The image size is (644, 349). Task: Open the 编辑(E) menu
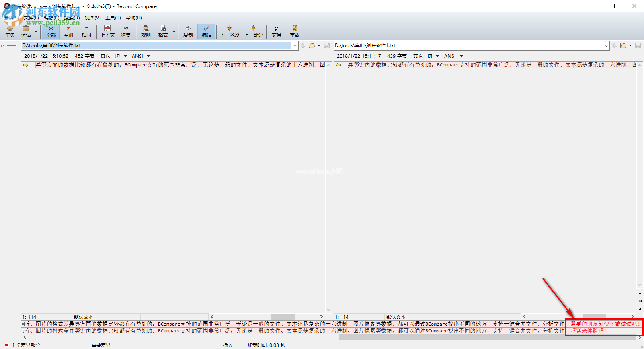(51, 18)
